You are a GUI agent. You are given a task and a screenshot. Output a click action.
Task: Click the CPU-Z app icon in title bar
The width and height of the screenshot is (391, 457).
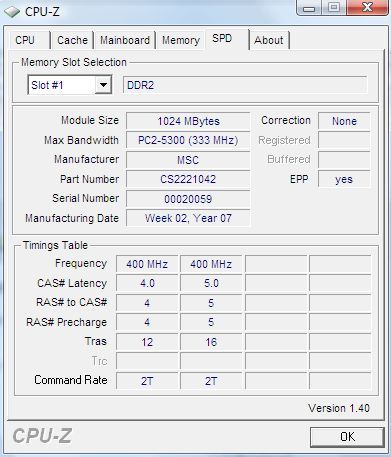point(12,12)
